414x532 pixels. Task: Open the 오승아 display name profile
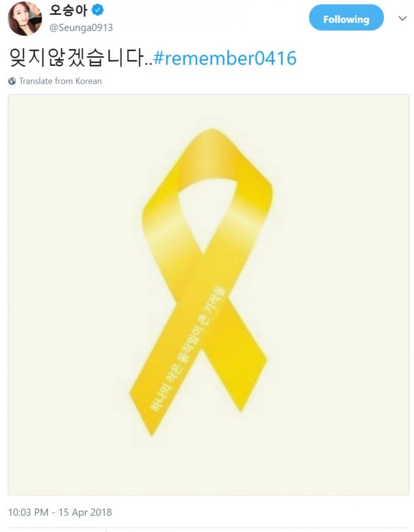pos(68,10)
